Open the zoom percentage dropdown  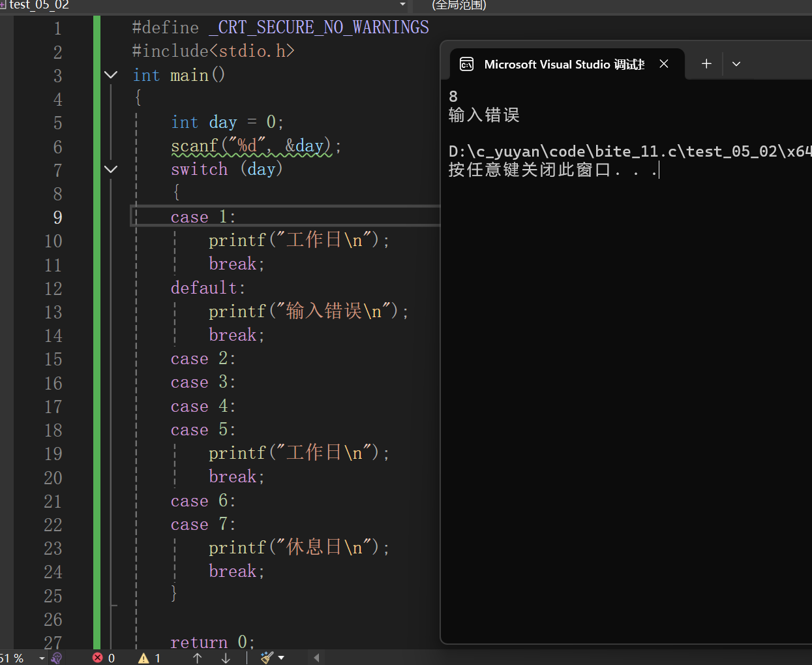pyautogui.click(x=42, y=658)
